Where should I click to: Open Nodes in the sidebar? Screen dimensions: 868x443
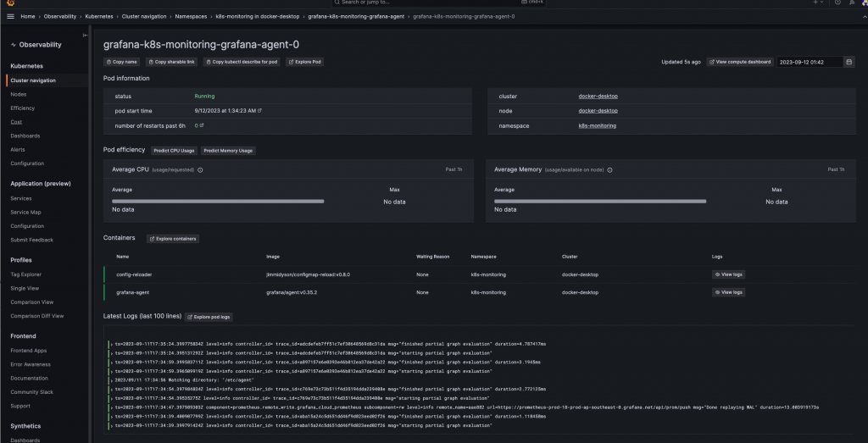[19, 95]
